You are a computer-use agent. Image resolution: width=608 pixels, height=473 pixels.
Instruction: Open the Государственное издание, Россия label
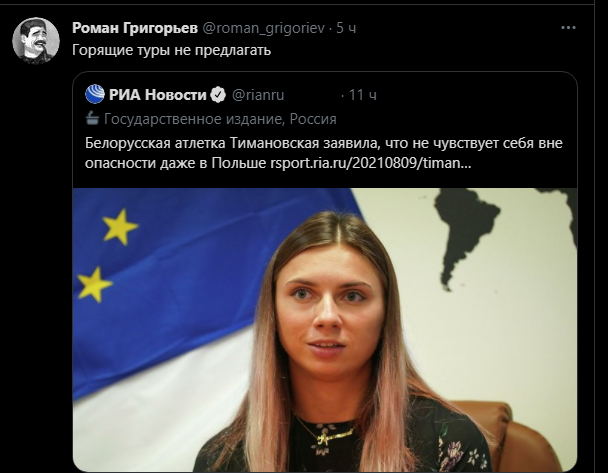[x=220, y=119]
